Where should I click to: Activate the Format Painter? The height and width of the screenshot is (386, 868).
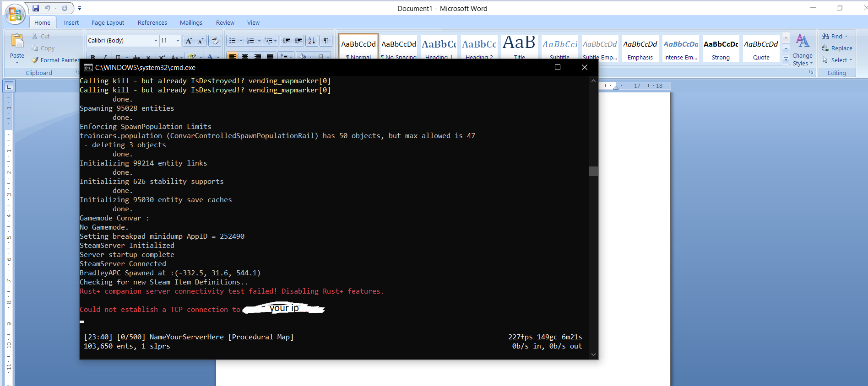point(55,60)
